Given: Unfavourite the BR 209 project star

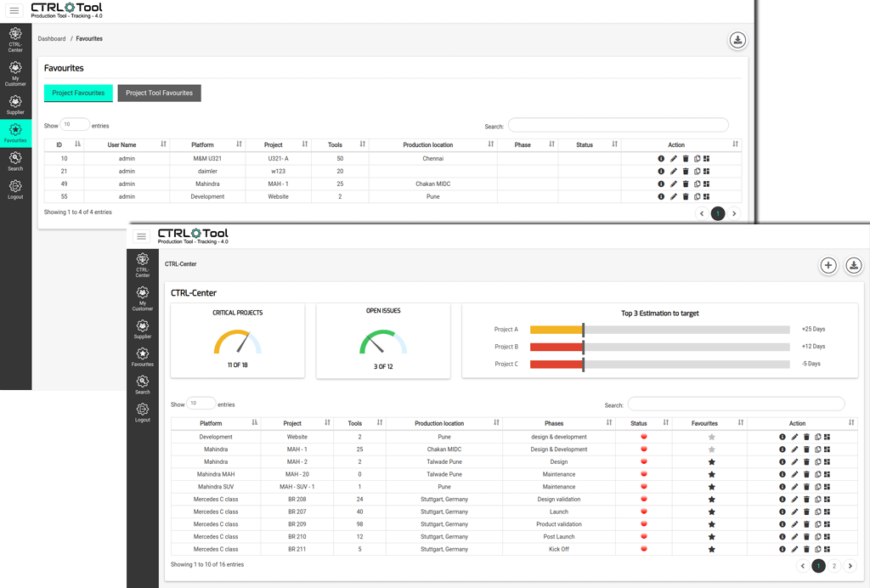Looking at the screenshot, I should pyautogui.click(x=711, y=524).
